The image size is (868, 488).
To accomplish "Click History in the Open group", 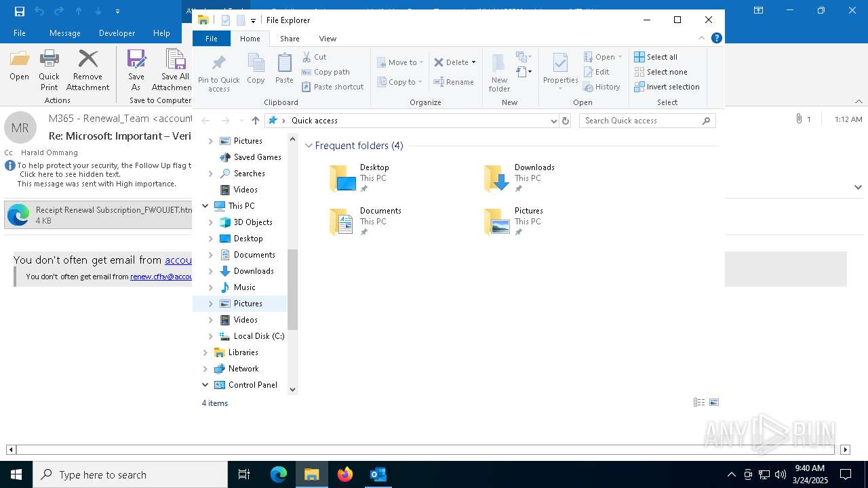I will point(601,87).
